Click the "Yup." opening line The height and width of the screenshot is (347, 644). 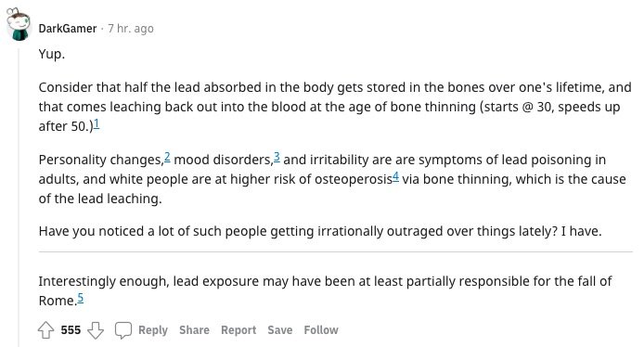coord(52,54)
